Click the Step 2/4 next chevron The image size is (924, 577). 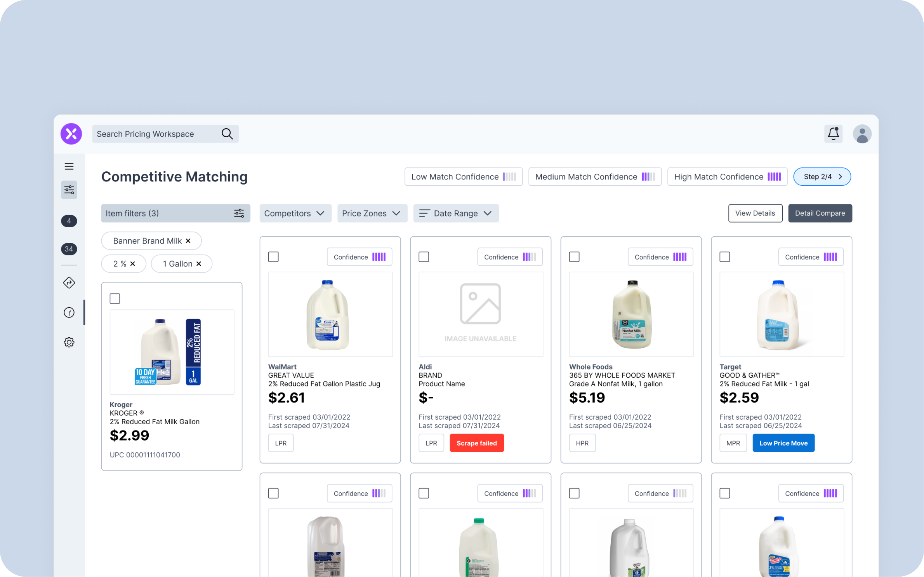coord(841,177)
